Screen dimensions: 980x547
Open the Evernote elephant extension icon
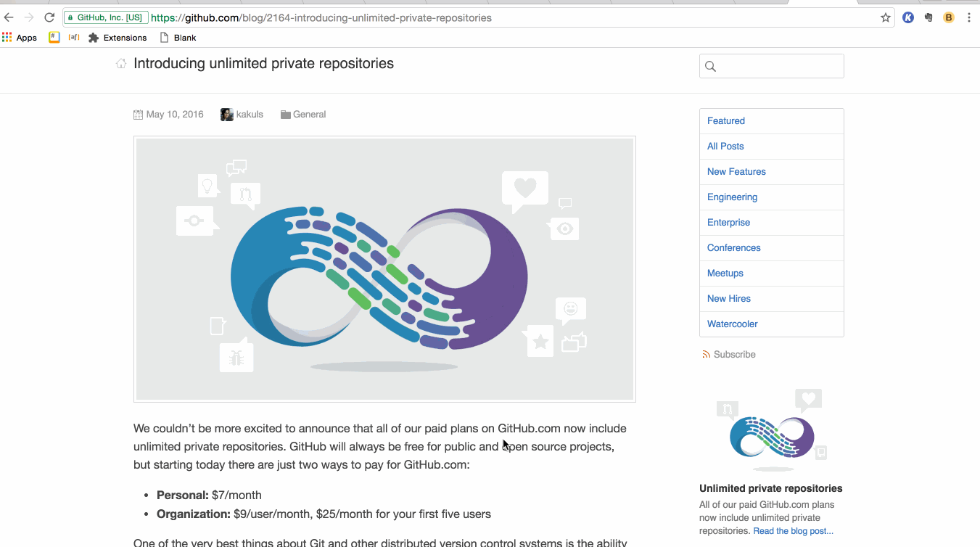928,17
